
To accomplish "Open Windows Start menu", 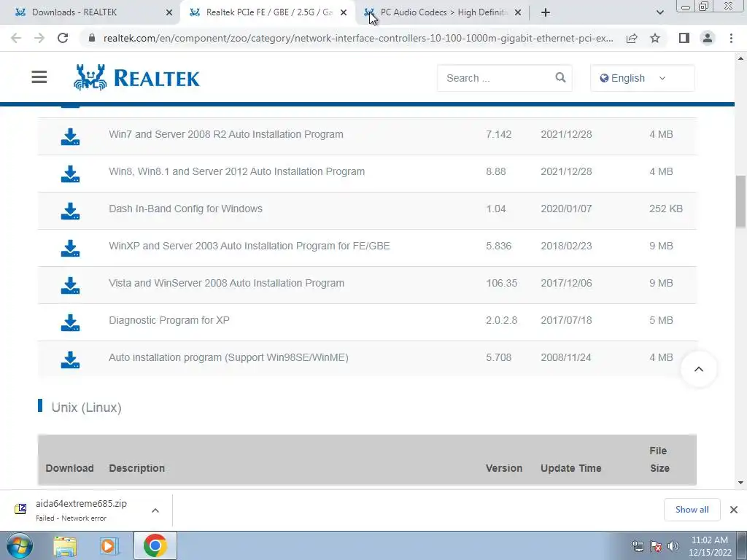I will (20, 545).
